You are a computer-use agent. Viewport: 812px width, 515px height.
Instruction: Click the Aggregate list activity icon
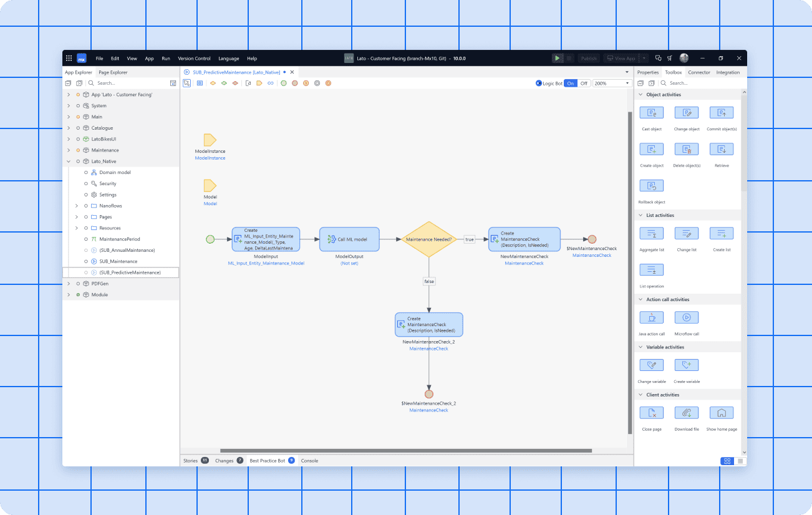point(652,234)
